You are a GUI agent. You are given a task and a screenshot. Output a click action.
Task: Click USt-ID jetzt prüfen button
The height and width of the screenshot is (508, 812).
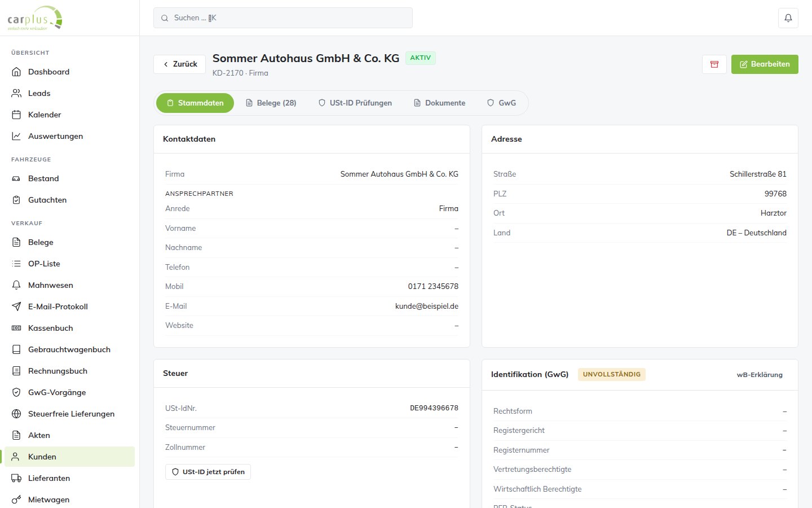(x=208, y=472)
